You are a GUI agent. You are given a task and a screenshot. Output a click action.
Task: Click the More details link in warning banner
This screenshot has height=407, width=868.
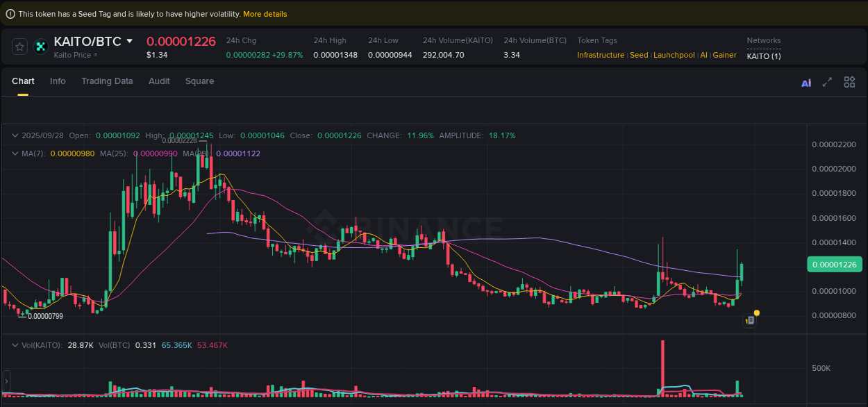265,14
